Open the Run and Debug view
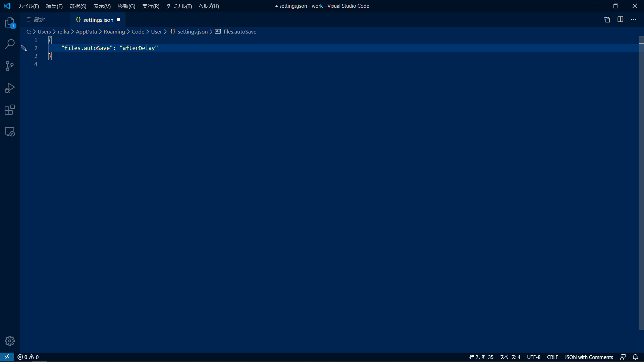Image resolution: width=644 pixels, height=362 pixels. (10, 88)
